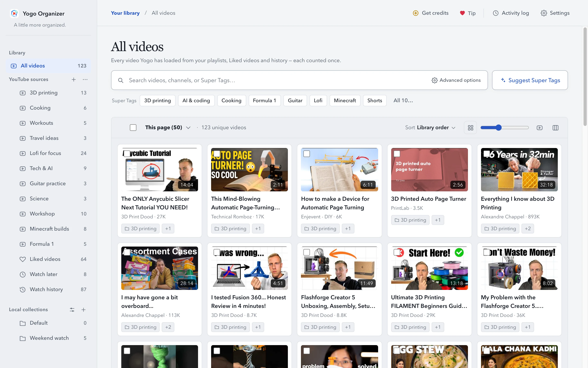This screenshot has height=368, width=588.
Task: Open the Workshop source in sidebar
Action: click(49, 214)
